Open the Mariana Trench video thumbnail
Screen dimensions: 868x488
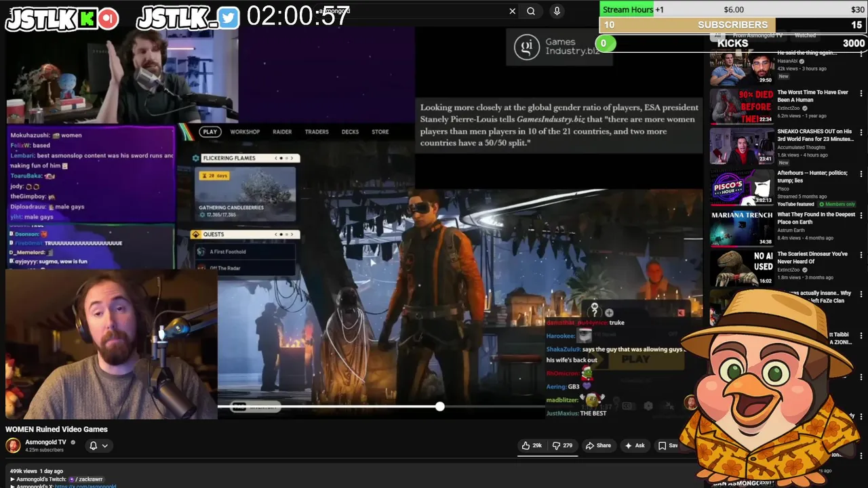click(x=742, y=228)
